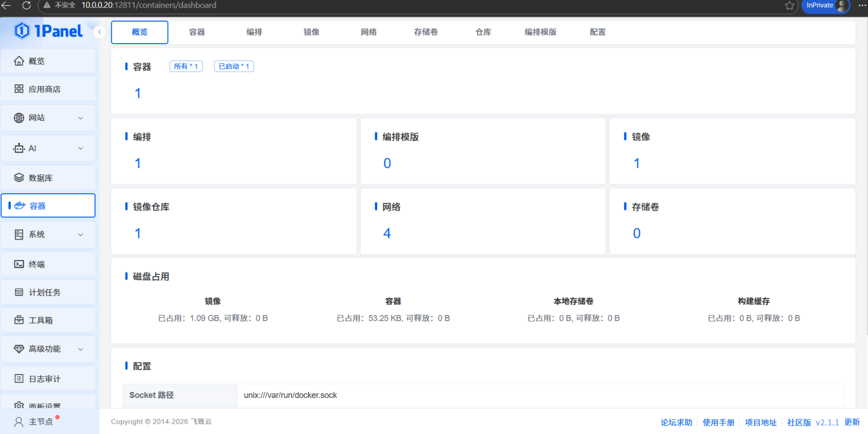Expand the 高级功能 menu chevron
The width and height of the screenshot is (868, 434).
81,349
